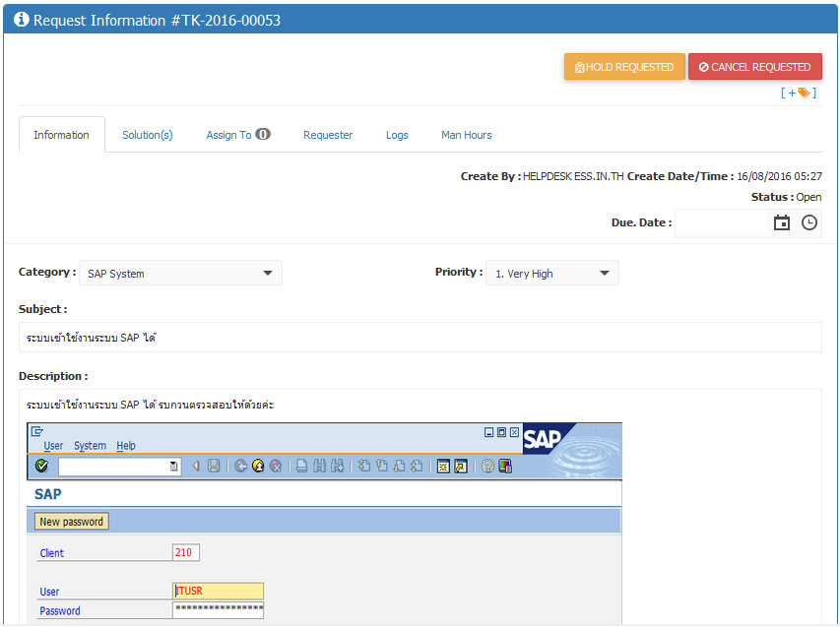The image size is (840, 627).
Task: View the Logs tab
Action: pos(397,135)
